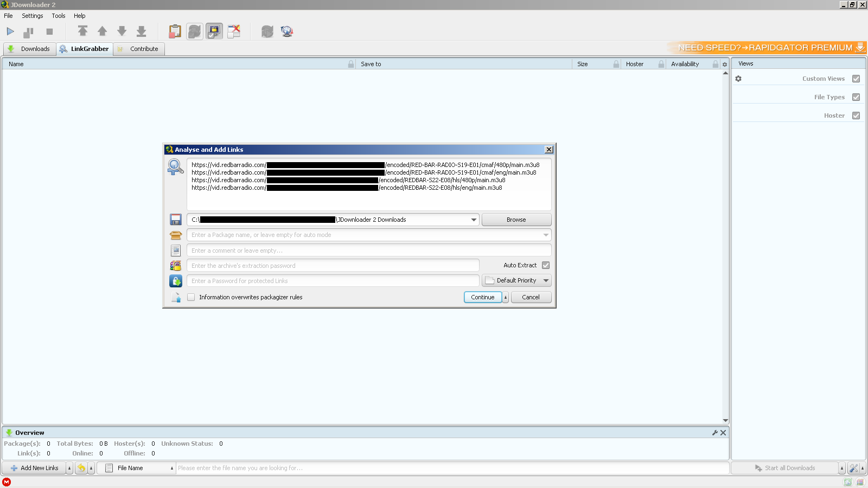Click the save location disk icon

coord(176,220)
